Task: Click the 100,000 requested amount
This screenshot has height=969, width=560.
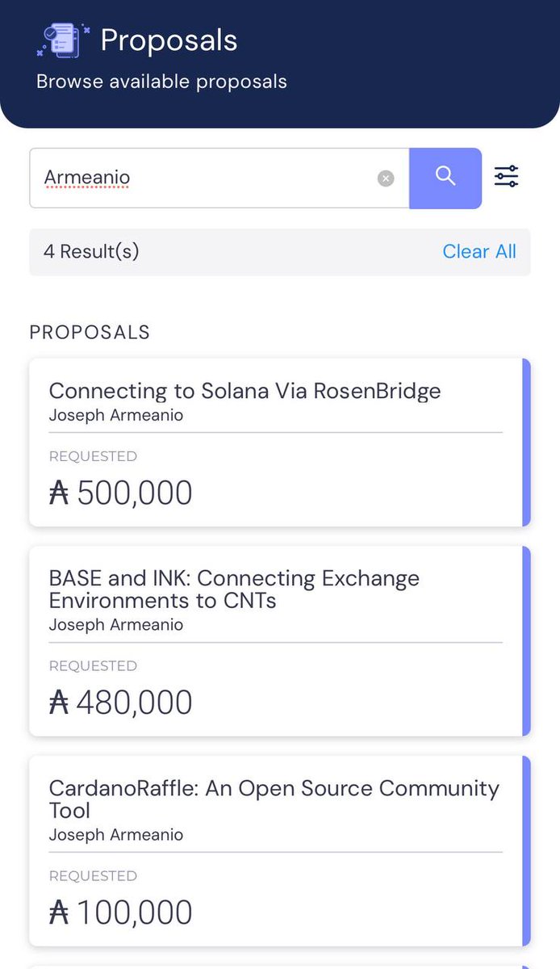Action: [134, 913]
